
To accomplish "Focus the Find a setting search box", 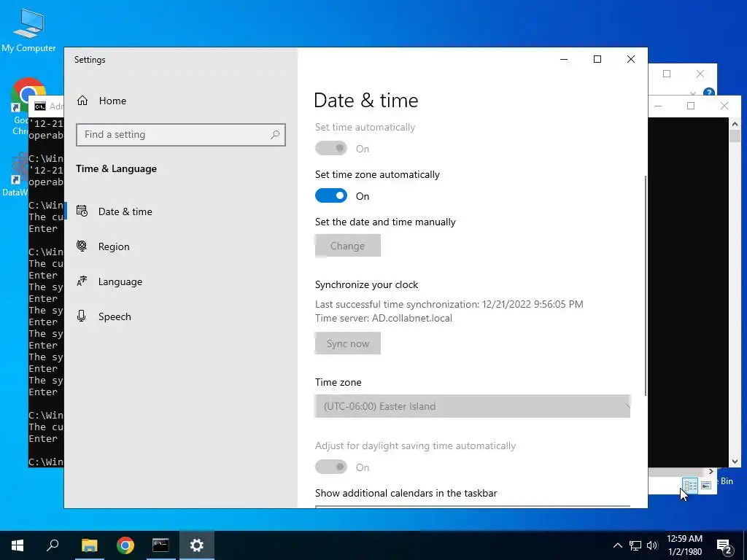I will 181,135.
